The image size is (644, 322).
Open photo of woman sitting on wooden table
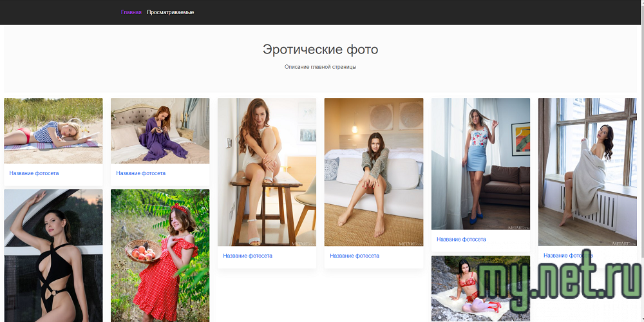click(267, 172)
